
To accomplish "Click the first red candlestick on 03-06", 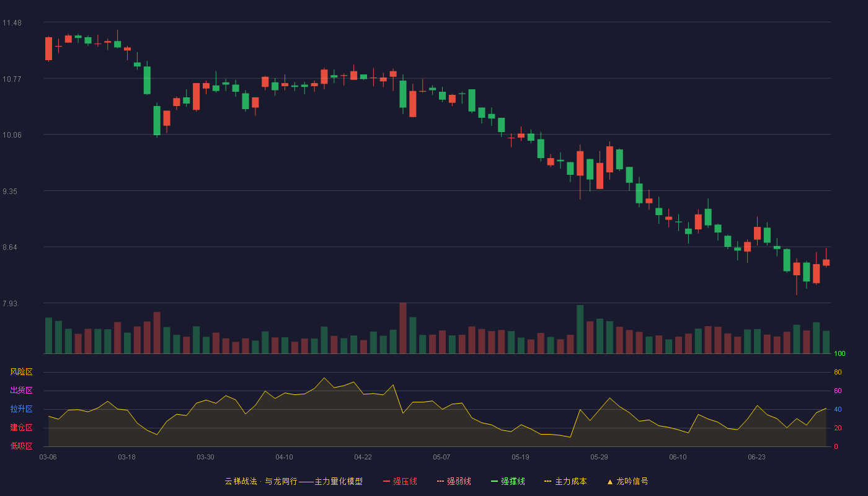I will click(48, 48).
